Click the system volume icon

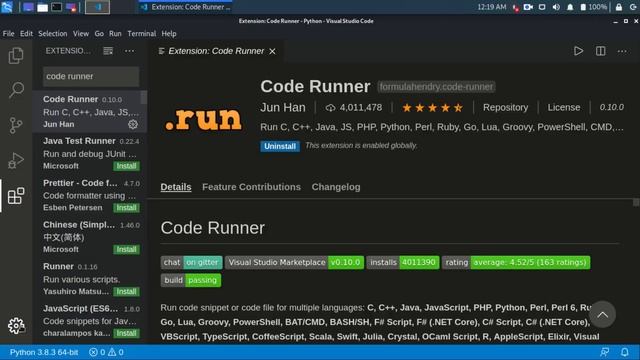(x=556, y=7)
